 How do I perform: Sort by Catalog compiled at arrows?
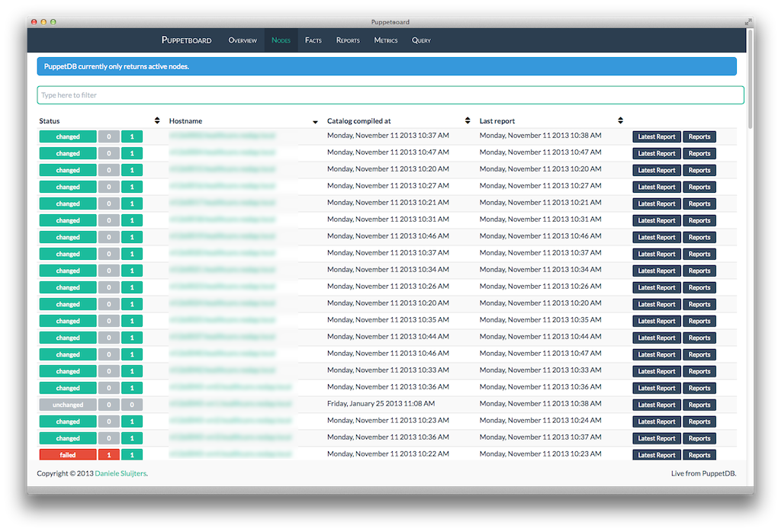tap(468, 120)
